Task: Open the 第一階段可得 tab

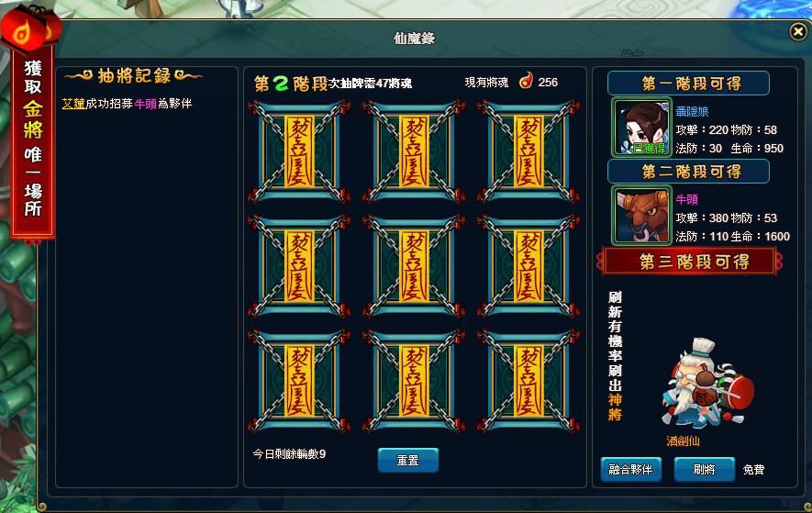Action: [x=688, y=83]
